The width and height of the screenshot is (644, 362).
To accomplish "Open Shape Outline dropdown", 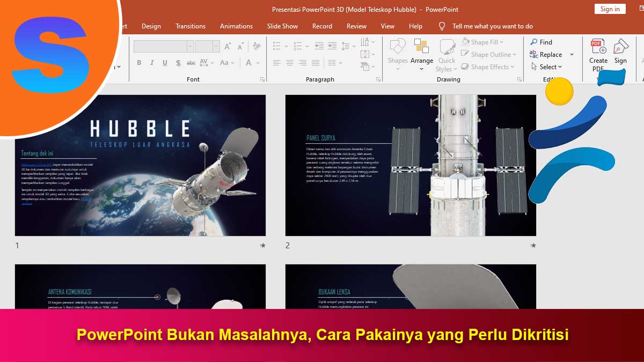I will click(489, 54).
